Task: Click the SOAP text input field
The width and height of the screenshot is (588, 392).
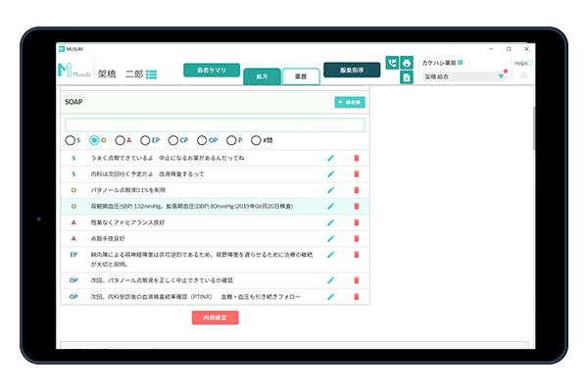Action: pos(214,124)
